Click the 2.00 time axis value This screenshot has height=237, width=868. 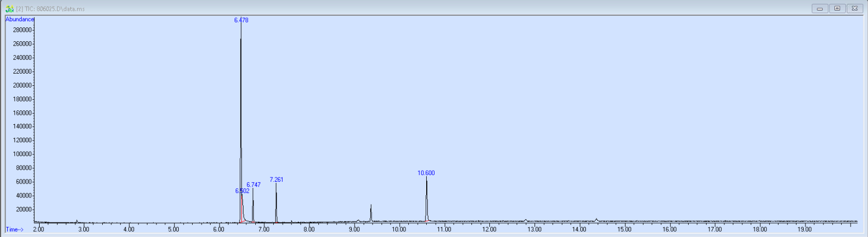click(x=39, y=229)
